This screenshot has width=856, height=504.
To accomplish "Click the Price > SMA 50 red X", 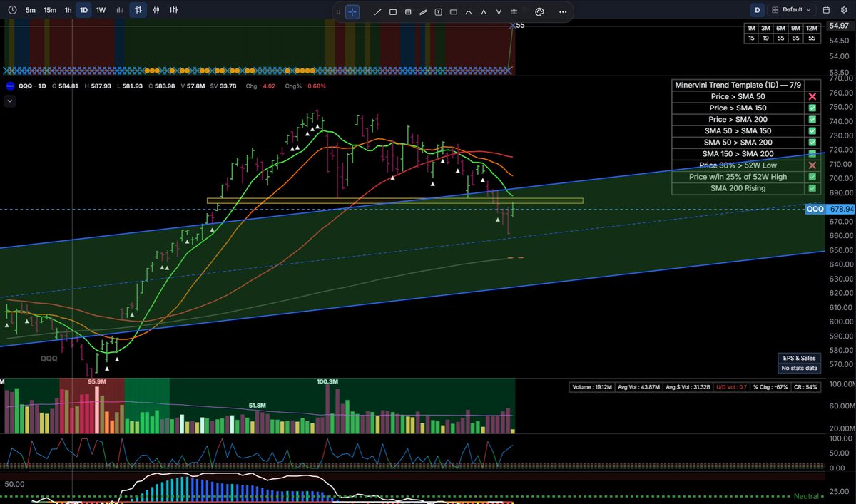I will coord(812,96).
